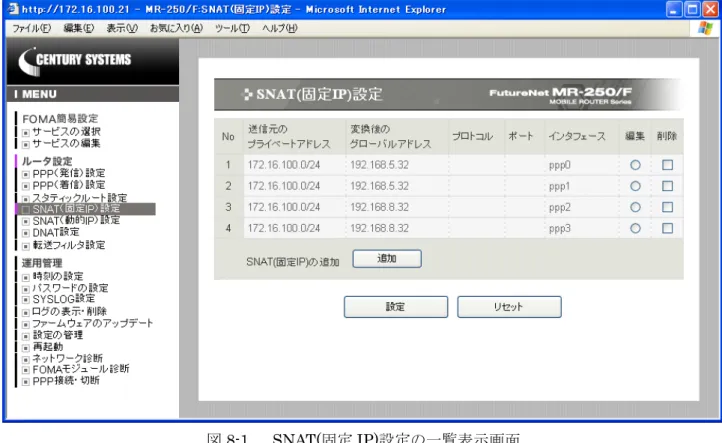Open サービスの編集 in the sidebar

[66, 143]
